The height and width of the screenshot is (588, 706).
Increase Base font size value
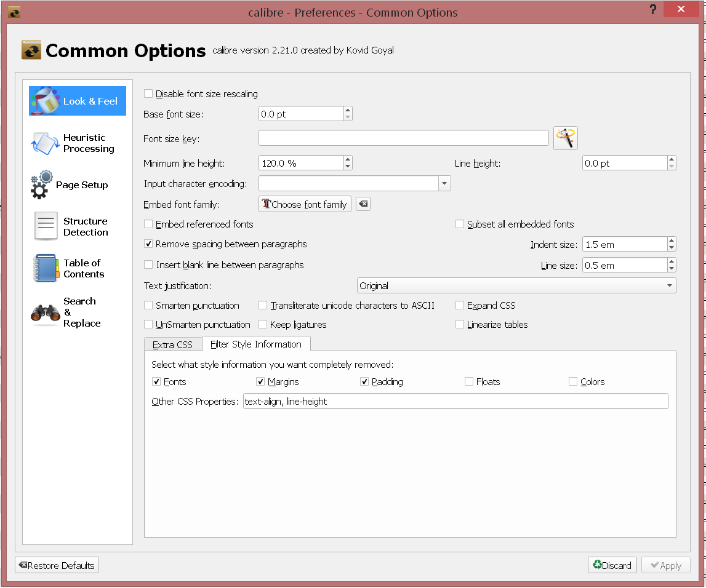(348, 110)
